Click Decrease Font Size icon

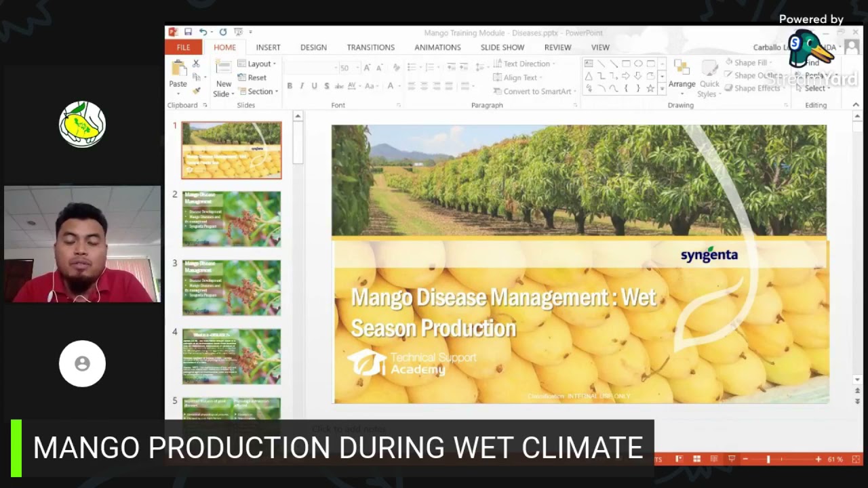(378, 67)
